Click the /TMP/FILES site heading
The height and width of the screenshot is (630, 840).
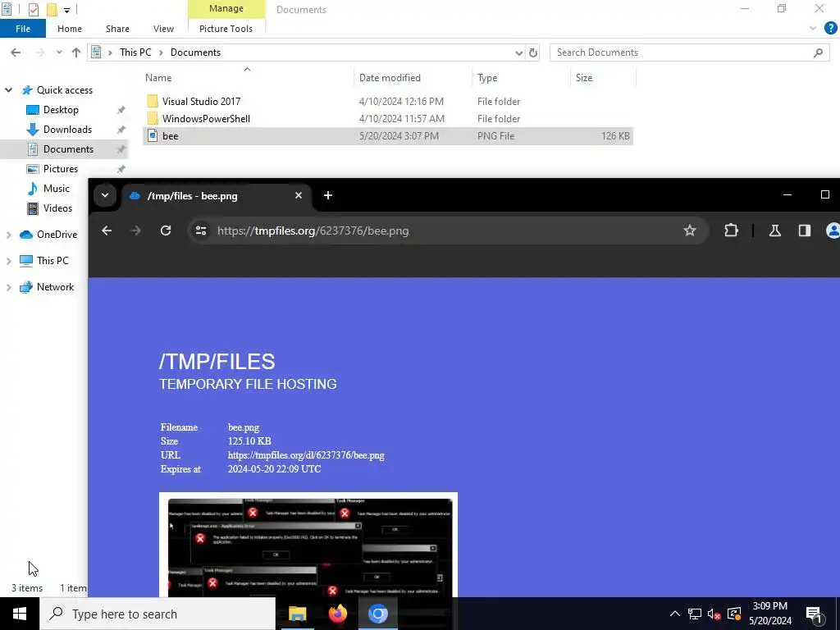pos(217,362)
